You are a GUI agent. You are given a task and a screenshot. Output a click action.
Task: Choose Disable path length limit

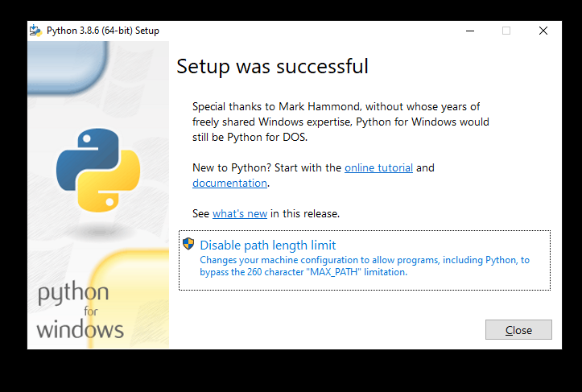365,260
